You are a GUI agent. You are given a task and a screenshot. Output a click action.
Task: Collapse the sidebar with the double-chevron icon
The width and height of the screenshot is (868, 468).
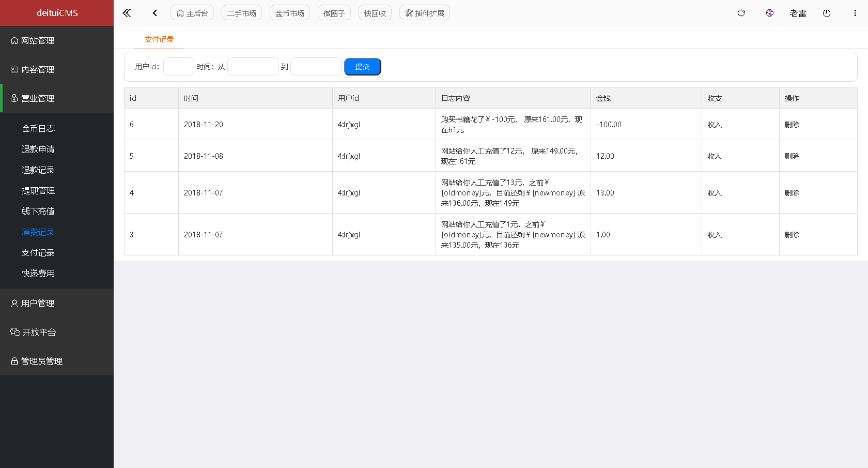click(127, 13)
